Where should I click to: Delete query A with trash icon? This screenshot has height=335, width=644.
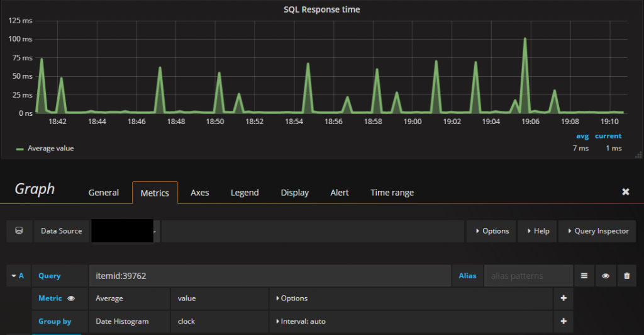pos(627,276)
